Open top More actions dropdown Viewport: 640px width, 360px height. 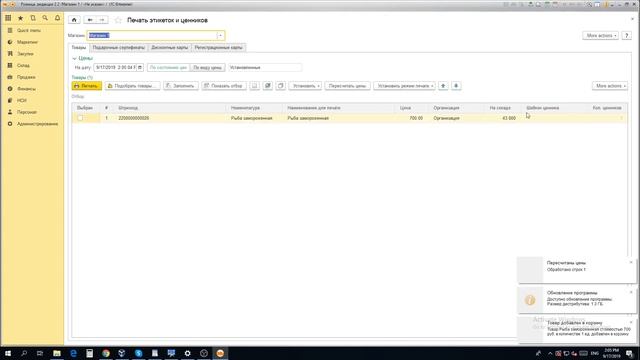point(601,36)
